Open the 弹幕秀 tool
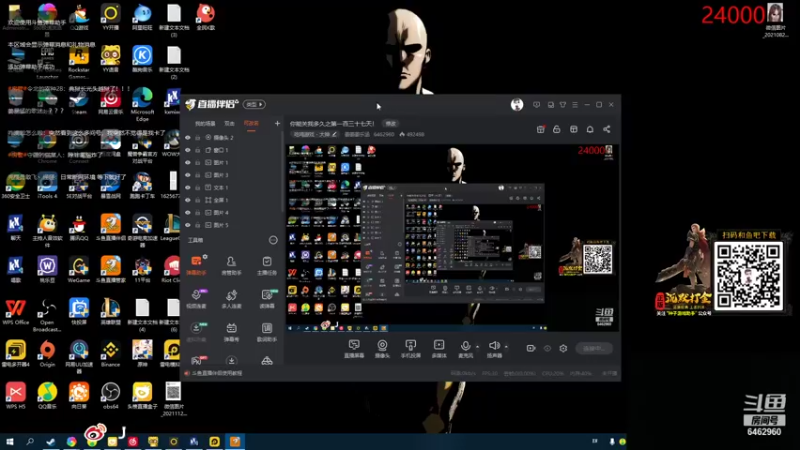The width and height of the screenshot is (800, 450). (x=231, y=332)
